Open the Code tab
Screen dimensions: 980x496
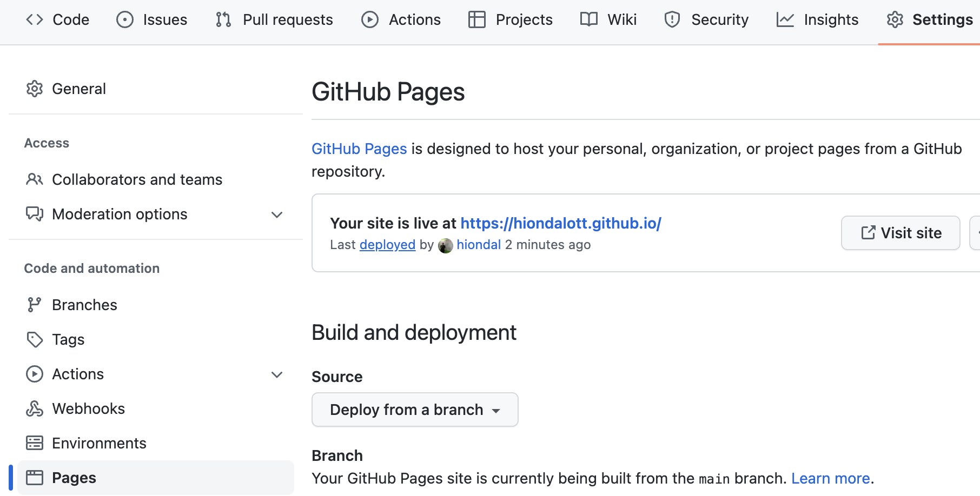[x=57, y=19]
